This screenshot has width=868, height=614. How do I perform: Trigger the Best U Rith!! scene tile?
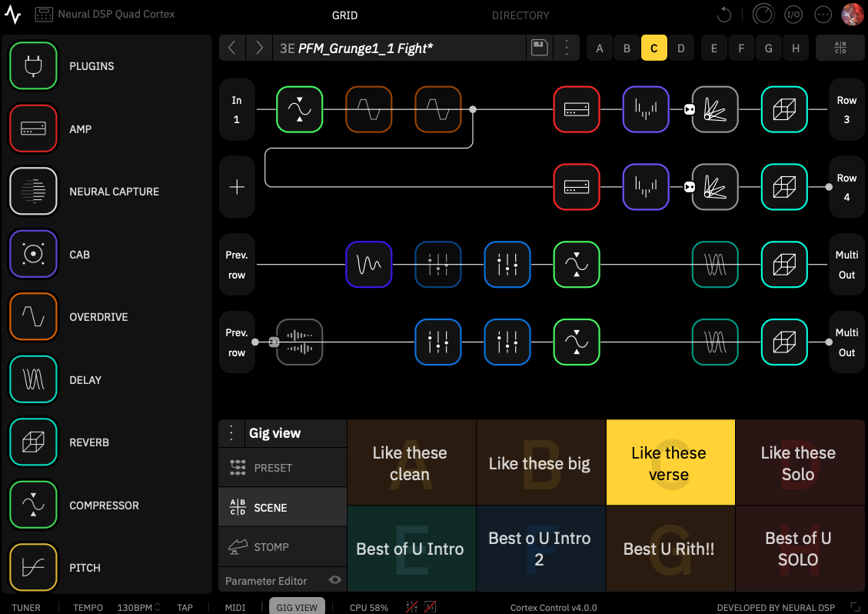(670, 549)
